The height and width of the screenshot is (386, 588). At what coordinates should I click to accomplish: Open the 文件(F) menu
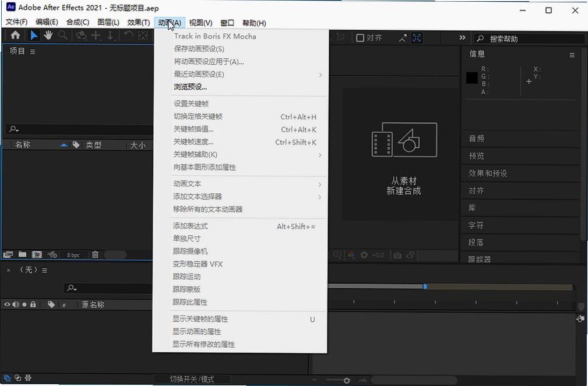pyautogui.click(x=16, y=22)
